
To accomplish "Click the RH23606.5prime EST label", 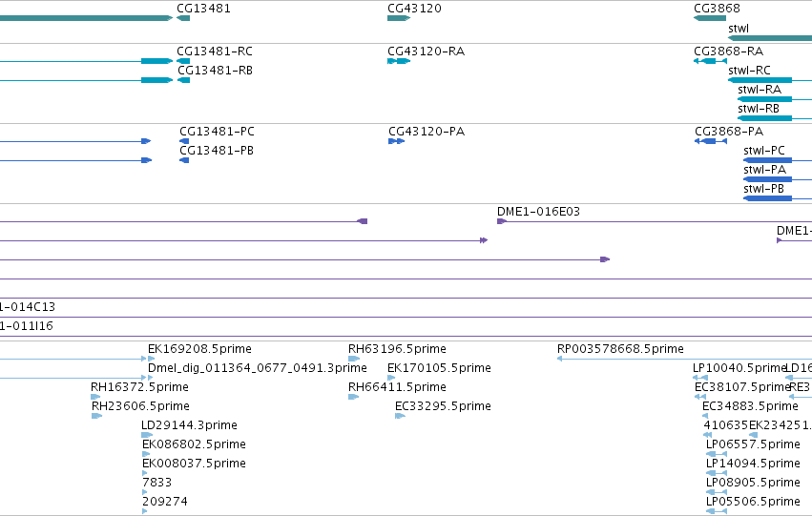I will point(140,406).
